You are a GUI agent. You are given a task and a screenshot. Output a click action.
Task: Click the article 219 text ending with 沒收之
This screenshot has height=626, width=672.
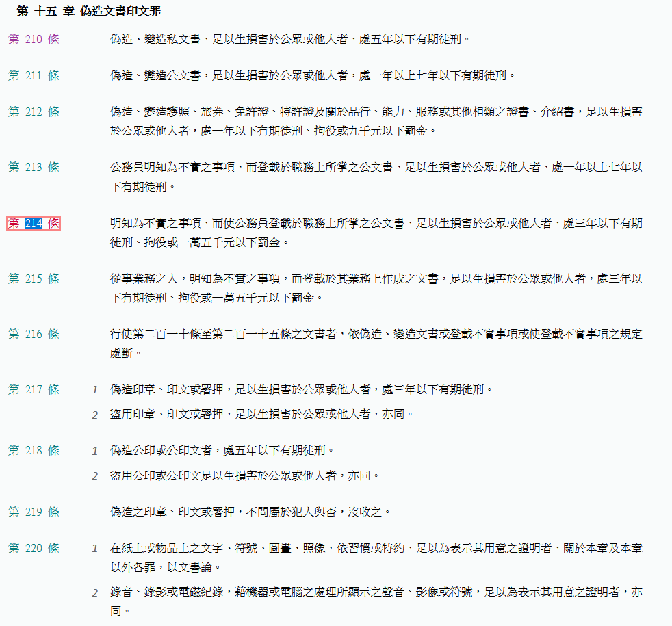250,512
